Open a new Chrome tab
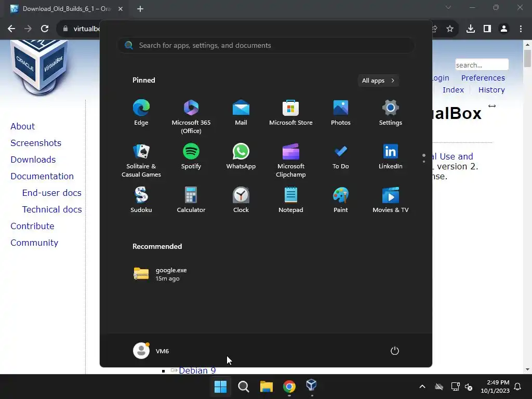Screen dimensions: 532x399 point(140,9)
